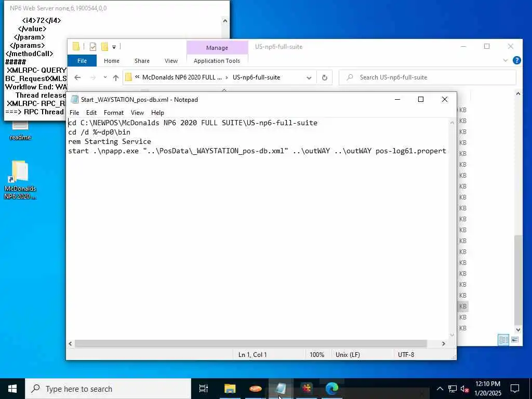532x399 pixels.
Task: Expand recent locations dropdown in Explorer
Action: click(105, 77)
